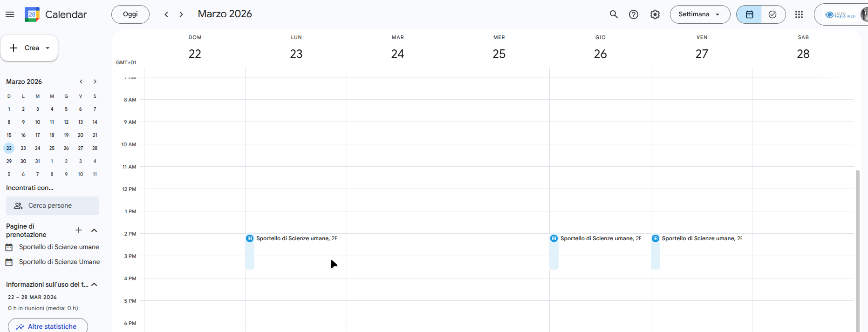This screenshot has height=332, width=868.
Task: Open the Crea dropdown arrow
Action: pos(48,48)
